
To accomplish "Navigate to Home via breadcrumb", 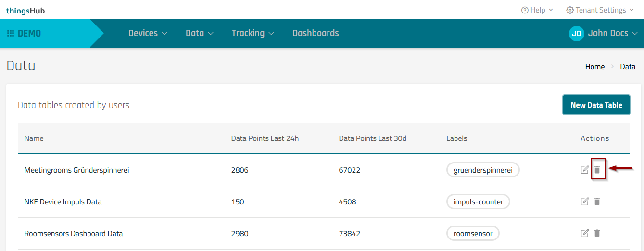I will [x=594, y=67].
